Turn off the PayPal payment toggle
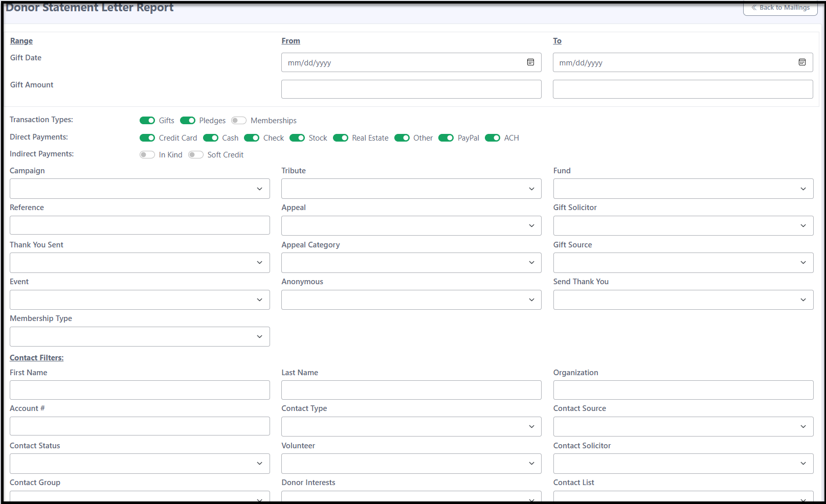The image size is (826, 504). [446, 138]
